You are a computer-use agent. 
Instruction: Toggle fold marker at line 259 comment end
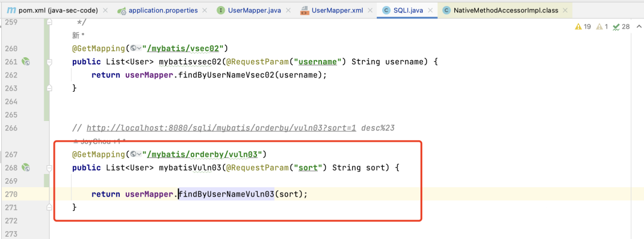point(49,22)
